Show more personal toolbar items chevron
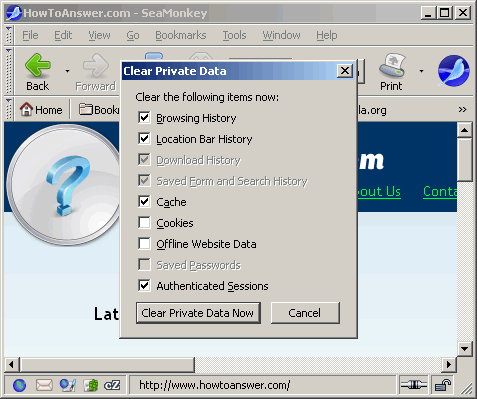Screen dimensions: 477x399 pyautogui.click(x=462, y=109)
